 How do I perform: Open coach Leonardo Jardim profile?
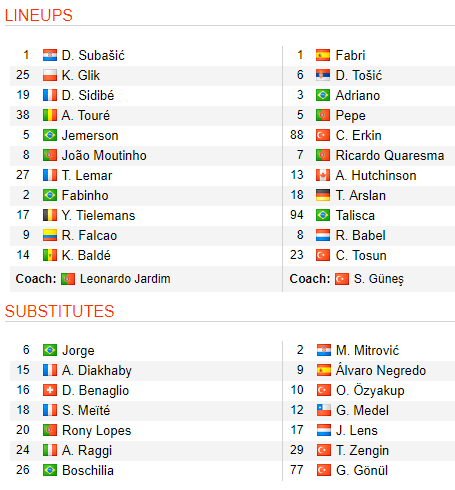pos(125,279)
